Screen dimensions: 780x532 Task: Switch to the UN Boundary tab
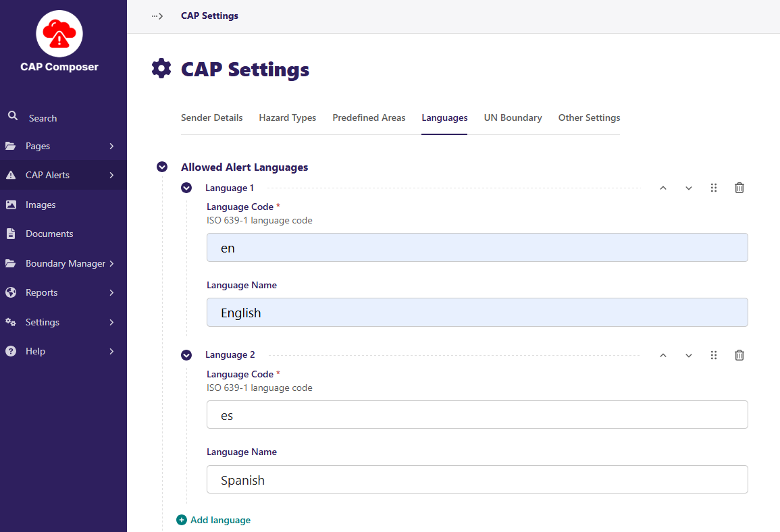(x=513, y=118)
